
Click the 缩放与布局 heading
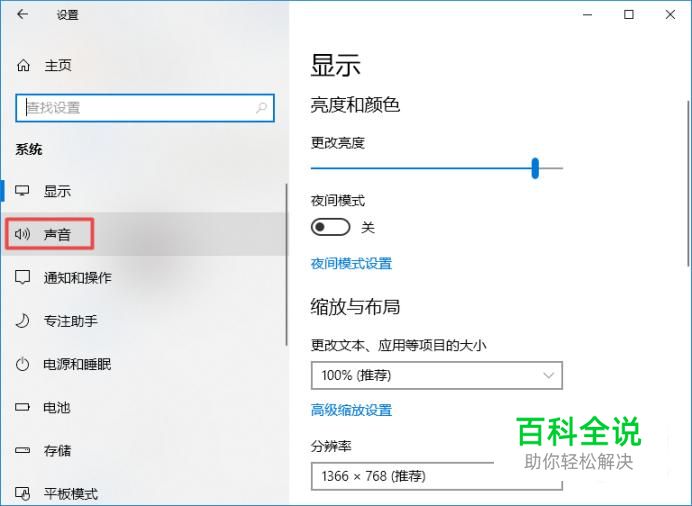pyautogui.click(x=355, y=307)
